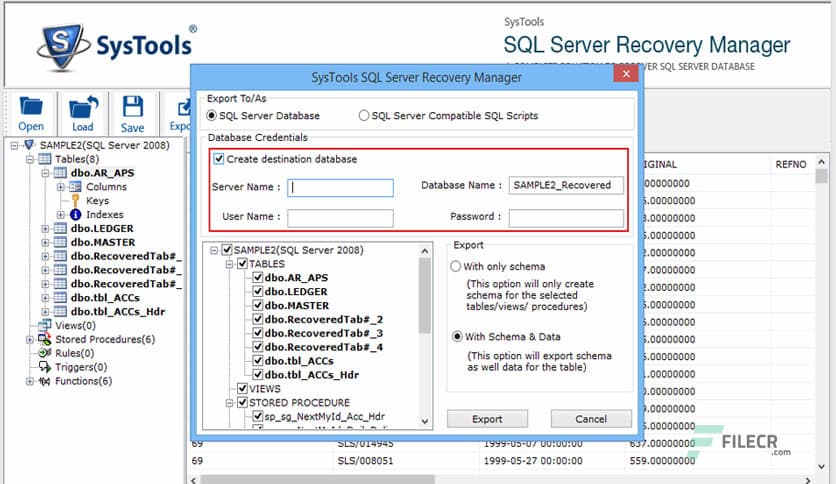Viewport: 836px width, 484px height.
Task: Uncheck dbo.AR_APS in export list
Action: 258,277
